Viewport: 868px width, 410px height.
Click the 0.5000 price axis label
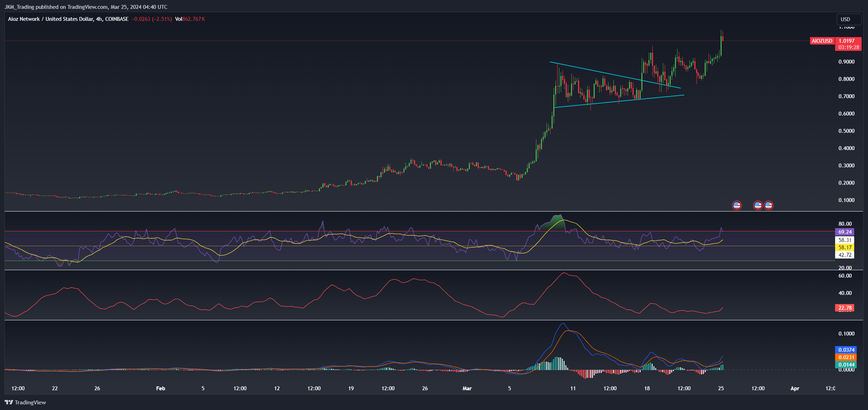(x=846, y=131)
